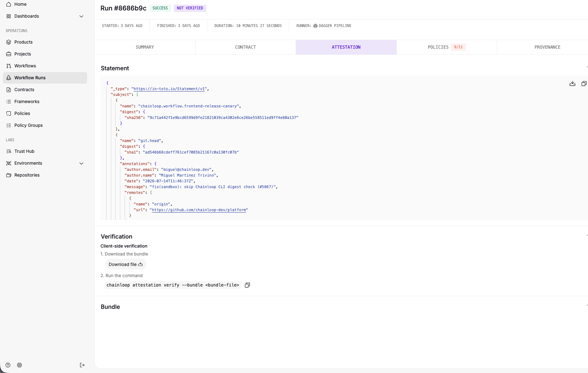Click the Products stack icon
Screen dimensions: 588x373
click(x=9, y=42)
